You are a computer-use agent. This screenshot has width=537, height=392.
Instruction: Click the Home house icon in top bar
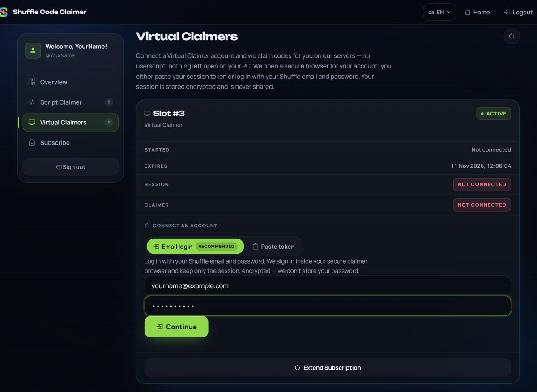coord(468,12)
